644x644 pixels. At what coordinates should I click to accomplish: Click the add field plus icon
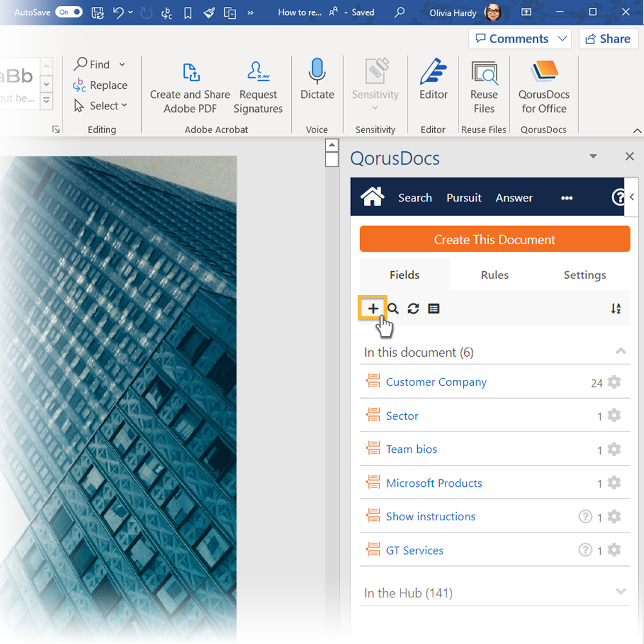click(x=373, y=308)
